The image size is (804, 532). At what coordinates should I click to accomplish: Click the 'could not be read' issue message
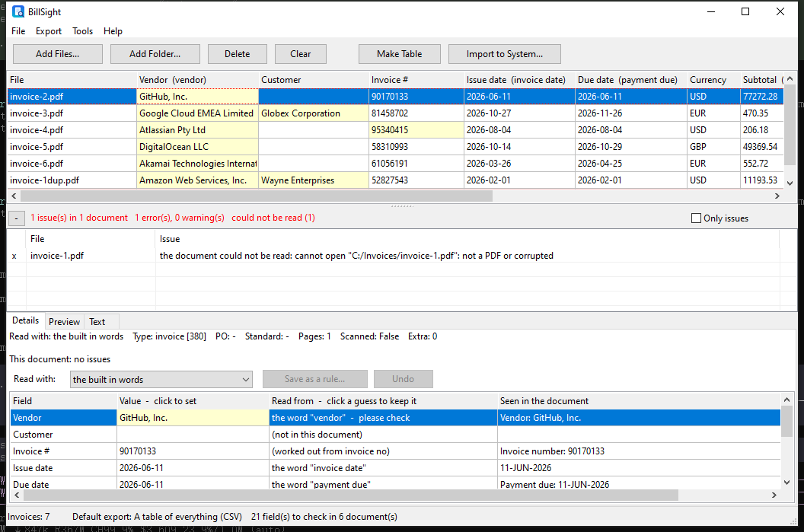356,256
